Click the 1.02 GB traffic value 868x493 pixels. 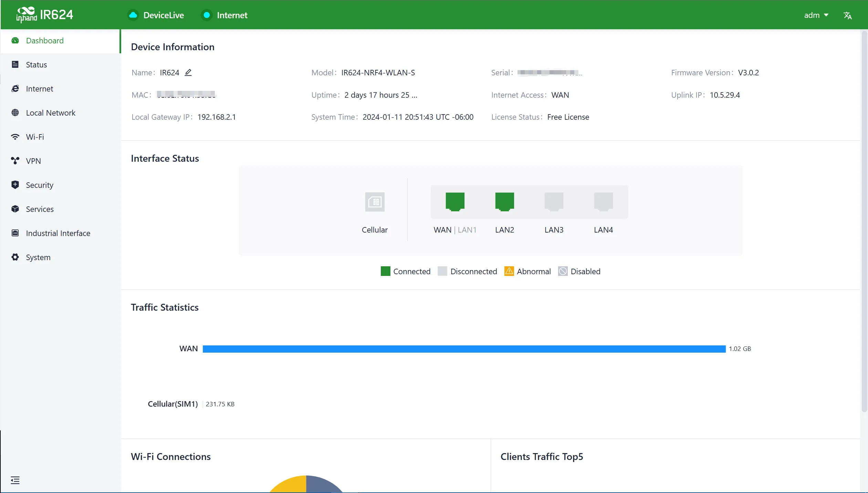(740, 349)
